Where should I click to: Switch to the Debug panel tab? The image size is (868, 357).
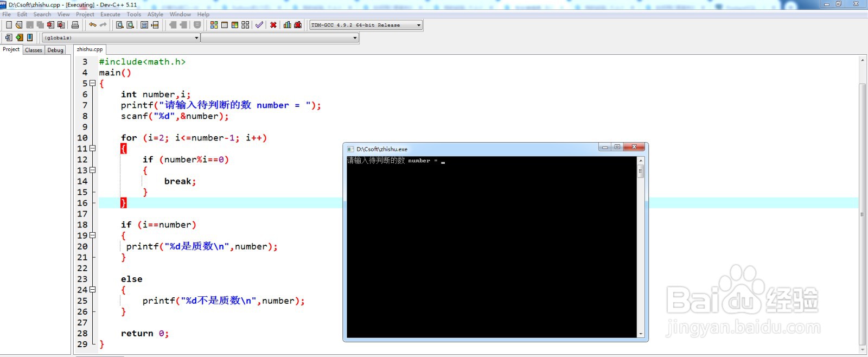[x=55, y=50]
